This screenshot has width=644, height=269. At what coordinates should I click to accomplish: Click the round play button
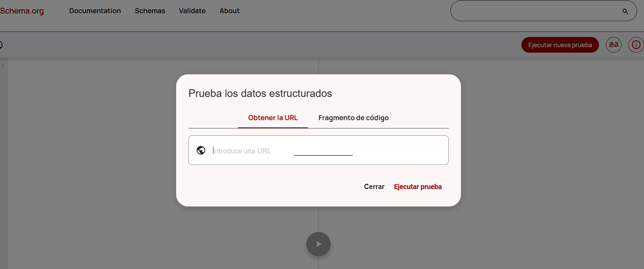pos(319,244)
